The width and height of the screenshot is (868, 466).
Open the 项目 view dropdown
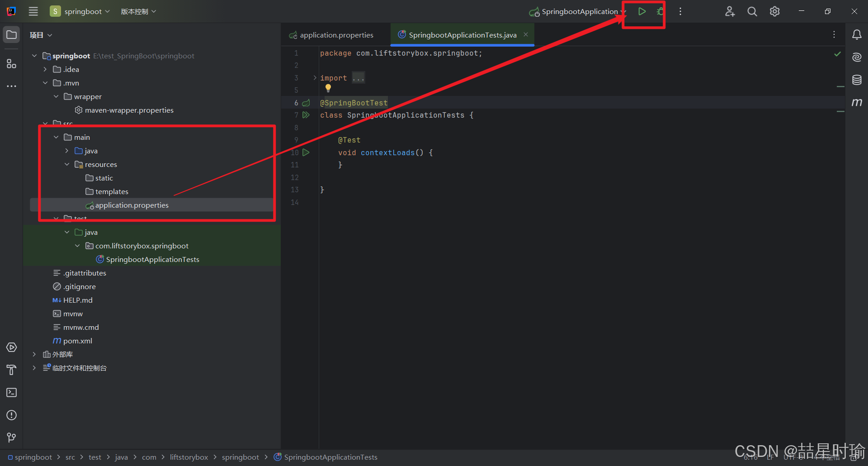41,35
